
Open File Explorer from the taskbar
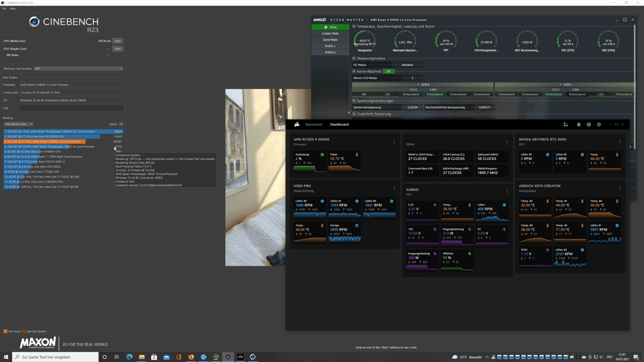pyautogui.click(x=142, y=357)
